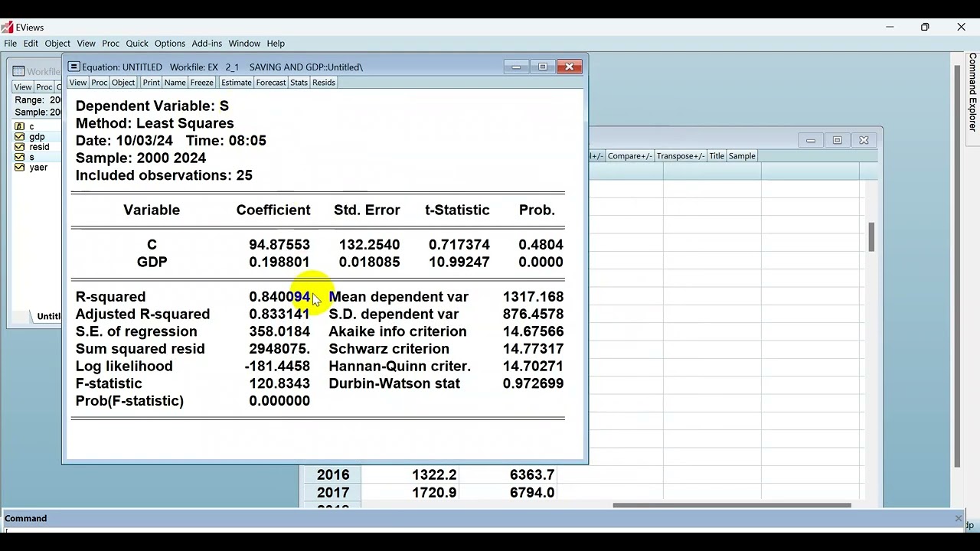Select the s series icon

[x=19, y=157]
